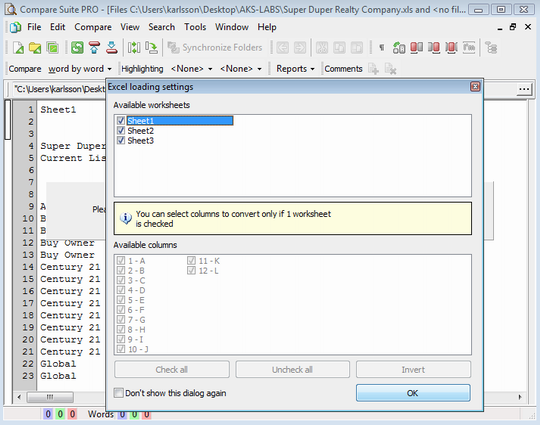The image size is (540, 425).
Task: Close the Excel loading settings dialog
Action: [475, 86]
